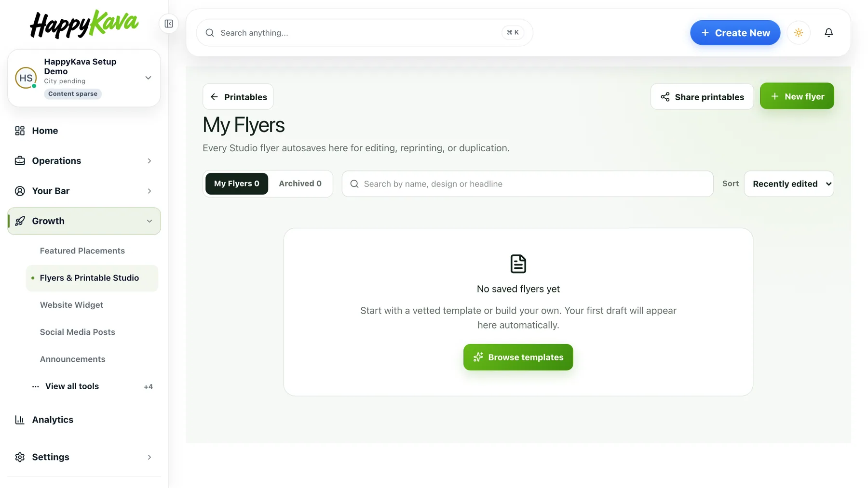Collapse the Growth section chevron
Viewport: 868px width, 488px height.
click(149, 221)
